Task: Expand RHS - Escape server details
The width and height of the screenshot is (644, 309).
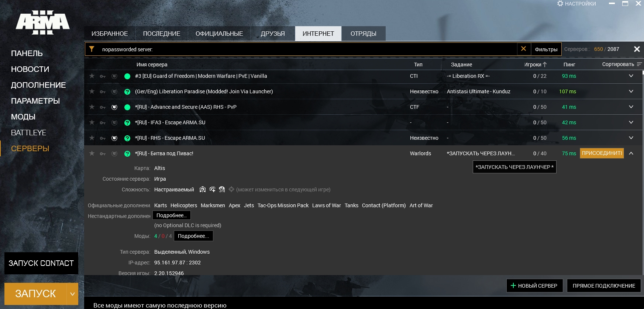Action: coord(631,138)
